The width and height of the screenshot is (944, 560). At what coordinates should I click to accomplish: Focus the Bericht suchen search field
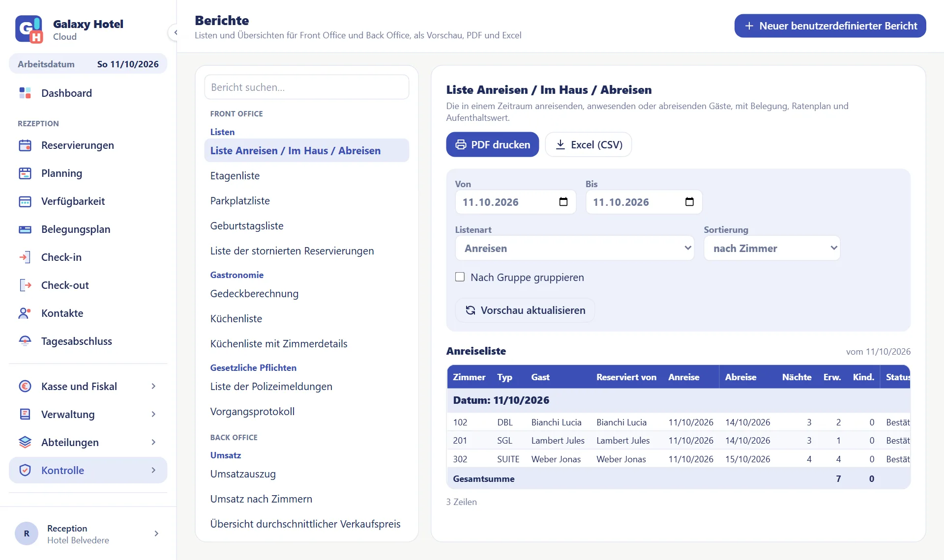point(307,87)
